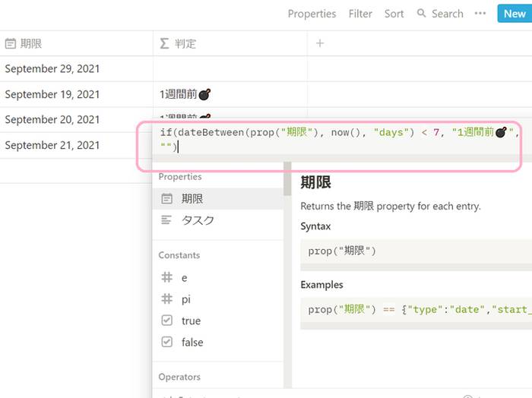This screenshot has width=532, height=398.
Task: Open the Sort option
Action: (x=394, y=14)
